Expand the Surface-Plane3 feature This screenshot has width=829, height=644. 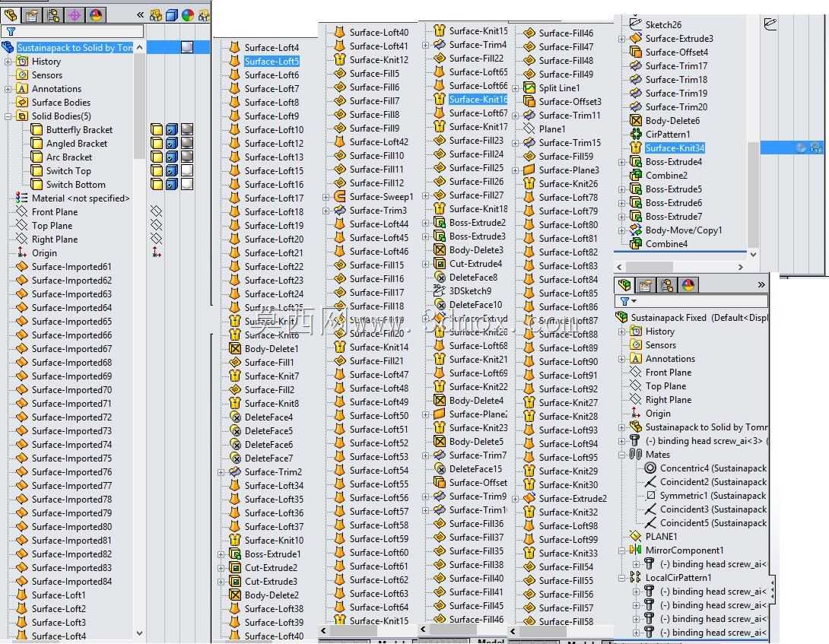point(515,170)
